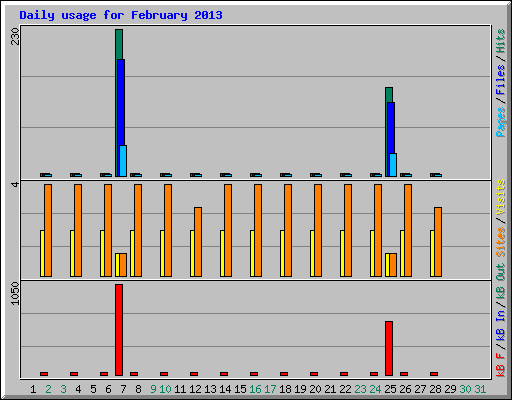Click the day label '29' on the x-axis

point(450,389)
